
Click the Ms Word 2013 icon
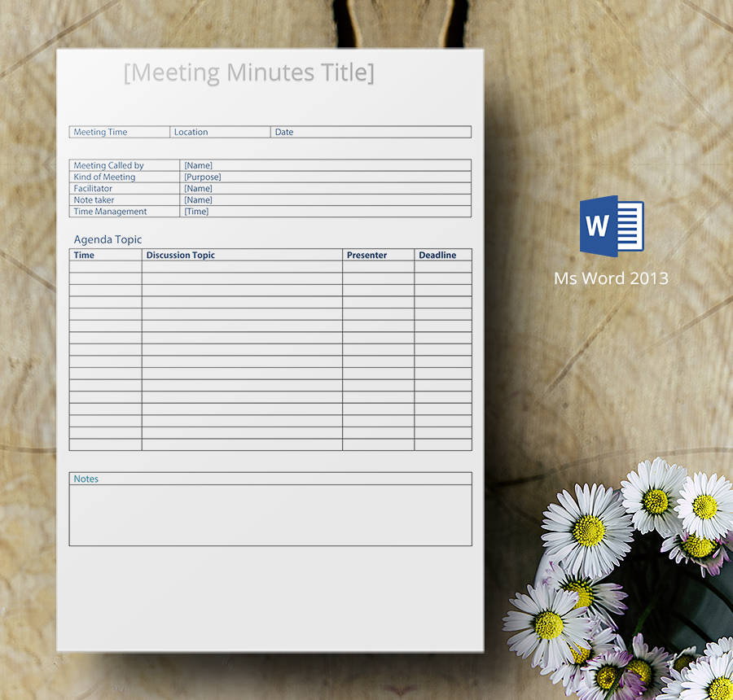[x=611, y=225]
